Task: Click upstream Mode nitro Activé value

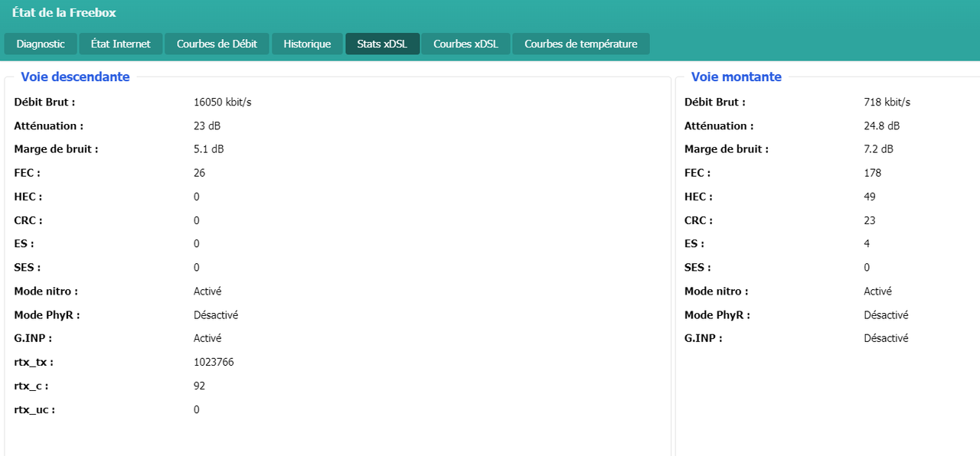Action: click(x=877, y=291)
